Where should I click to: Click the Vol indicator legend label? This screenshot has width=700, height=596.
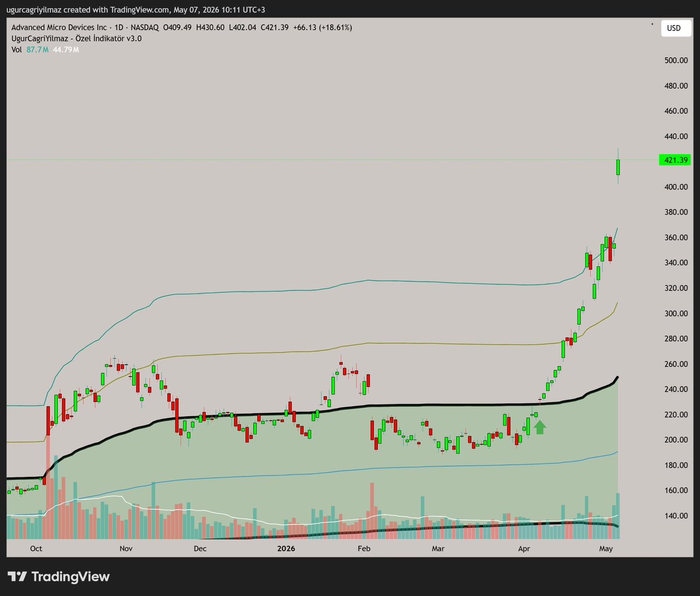pyautogui.click(x=17, y=50)
